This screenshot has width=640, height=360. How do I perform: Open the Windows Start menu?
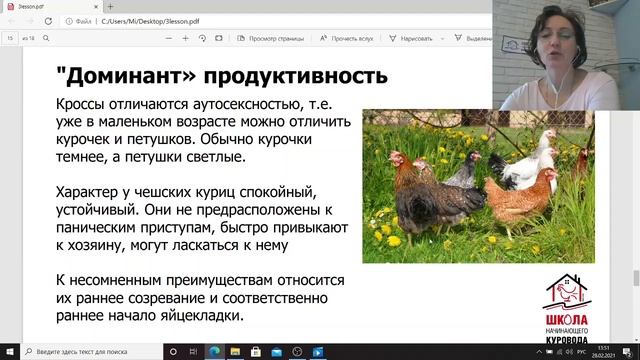(10, 351)
